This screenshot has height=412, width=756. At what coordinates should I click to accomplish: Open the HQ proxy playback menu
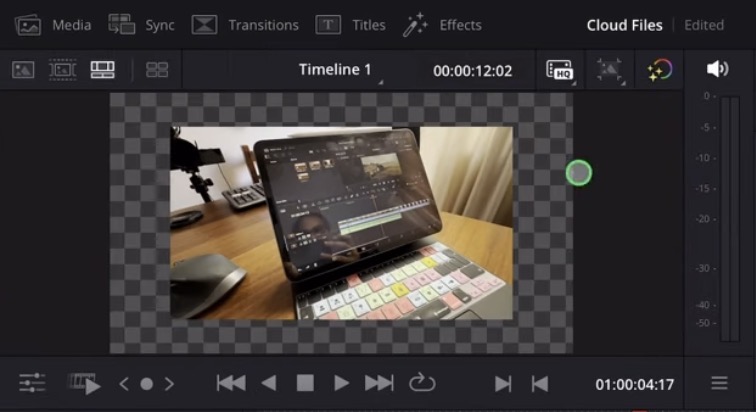tap(560, 70)
